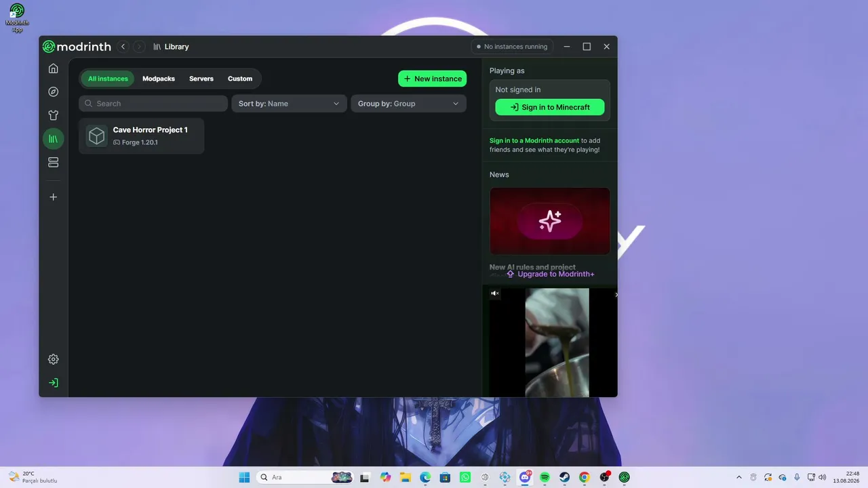Open File Explorer from taskbar
868x488 pixels.
point(406,477)
